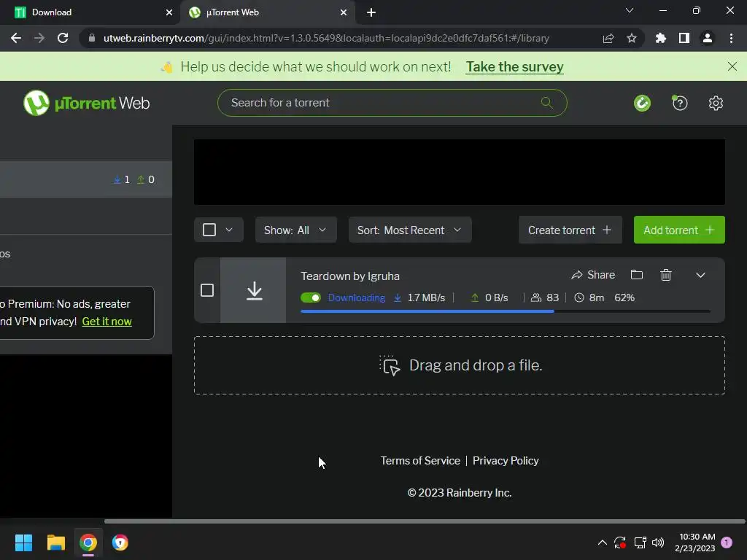The image size is (747, 560).
Task: Toggle the Teardown downloading switch off
Action: [311, 297]
